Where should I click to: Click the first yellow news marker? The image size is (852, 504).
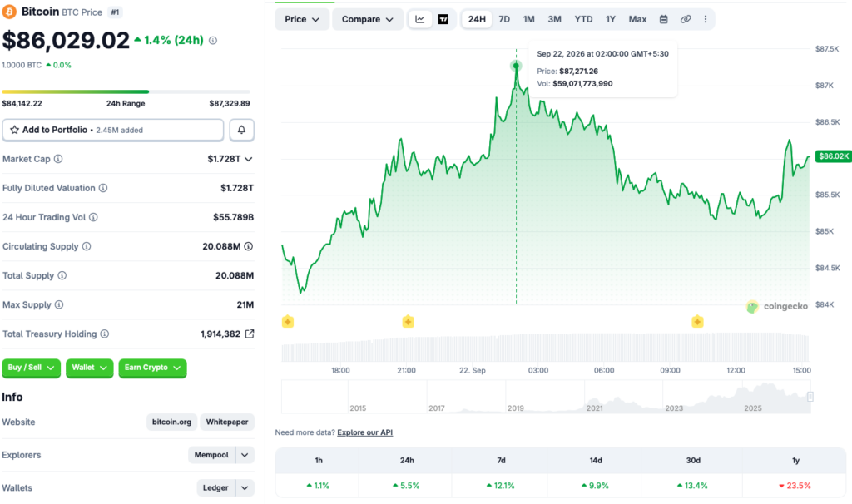point(288,322)
